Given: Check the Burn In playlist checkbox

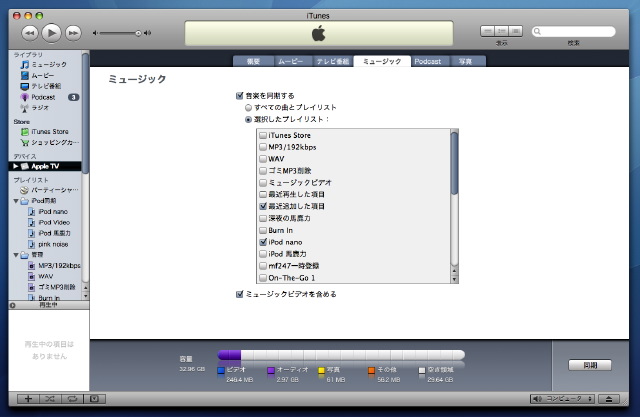Looking at the screenshot, I should [263, 229].
